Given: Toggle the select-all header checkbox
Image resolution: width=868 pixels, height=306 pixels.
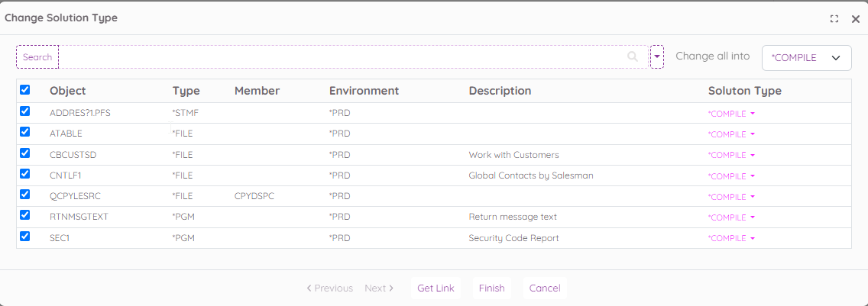Looking at the screenshot, I should click(x=25, y=90).
